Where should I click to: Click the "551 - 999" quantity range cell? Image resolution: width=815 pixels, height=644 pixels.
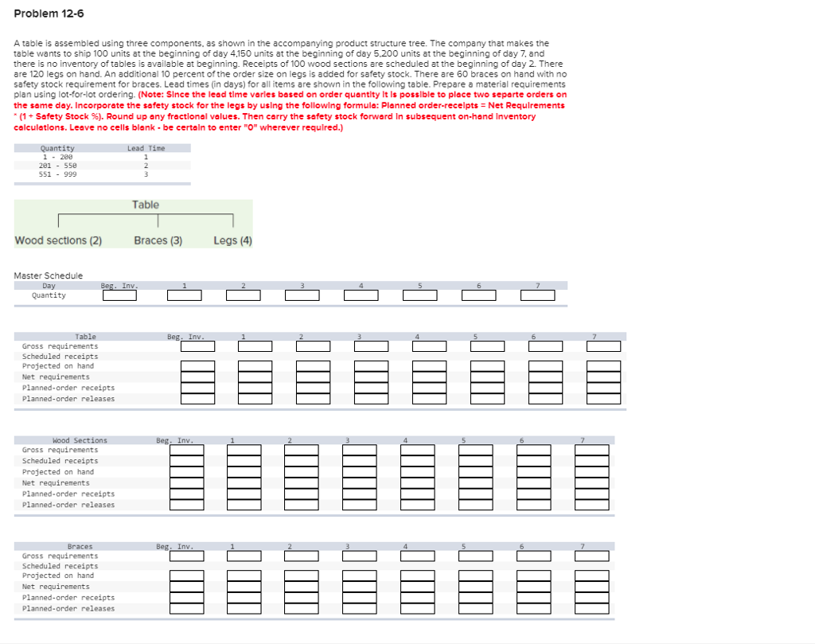(57, 174)
